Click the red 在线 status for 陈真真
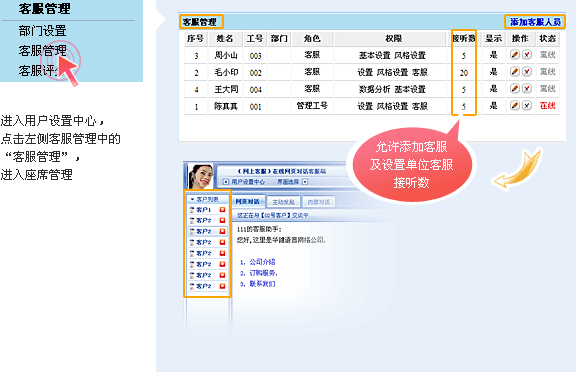Viewport: 576px width, 372px height. click(x=547, y=106)
